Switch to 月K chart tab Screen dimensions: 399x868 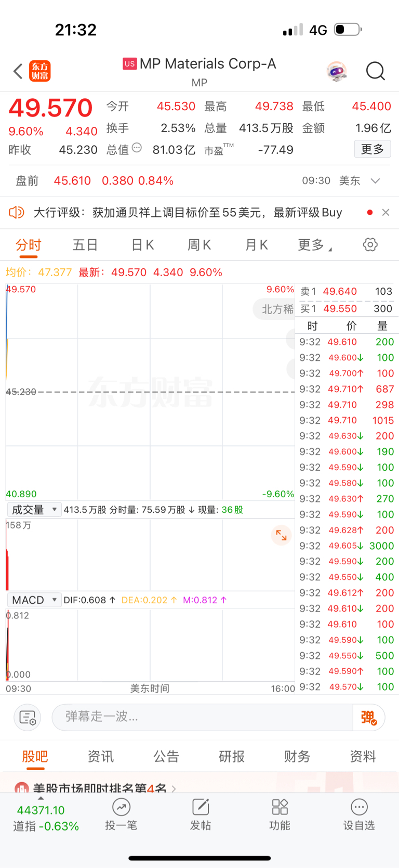coord(256,245)
